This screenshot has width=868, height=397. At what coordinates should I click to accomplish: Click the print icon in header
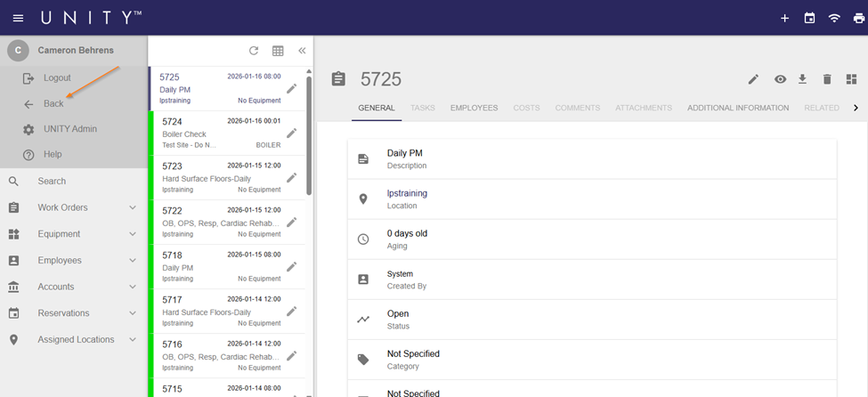(859, 18)
